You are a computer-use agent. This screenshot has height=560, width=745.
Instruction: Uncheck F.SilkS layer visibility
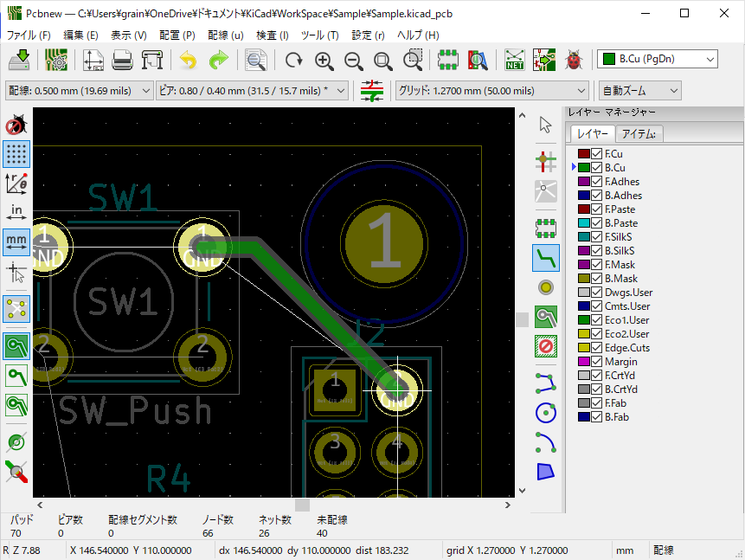(x=597, y=237)
